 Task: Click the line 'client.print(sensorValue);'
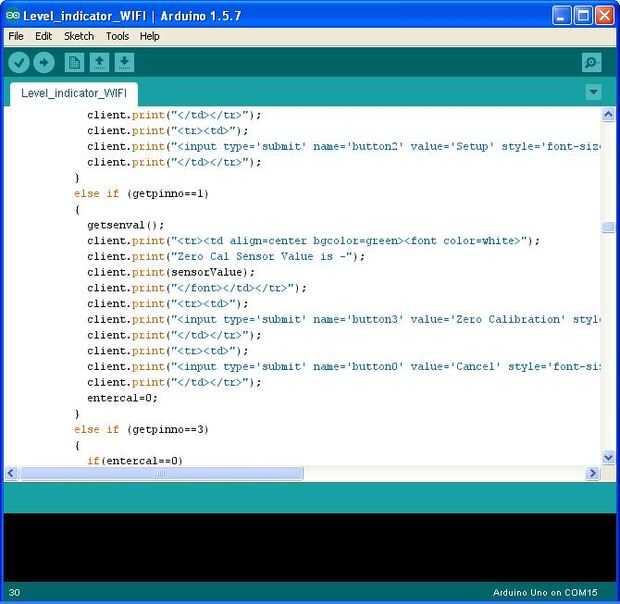(x=171, y=272)
